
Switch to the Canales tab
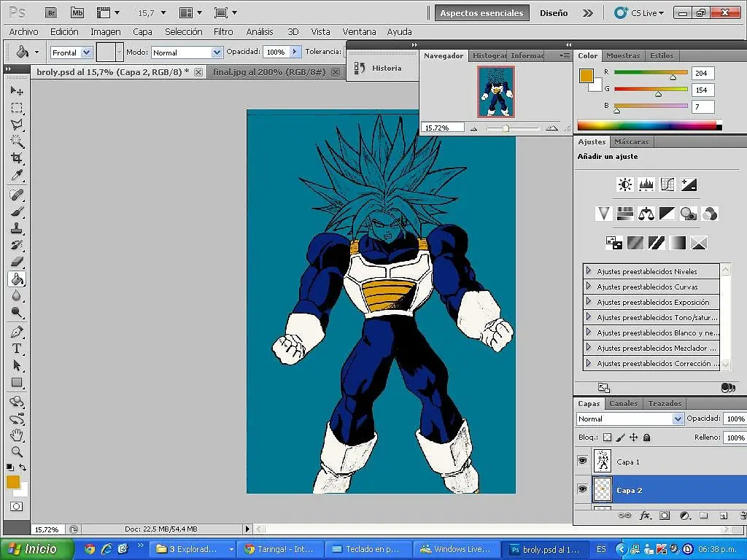[623, 403]
